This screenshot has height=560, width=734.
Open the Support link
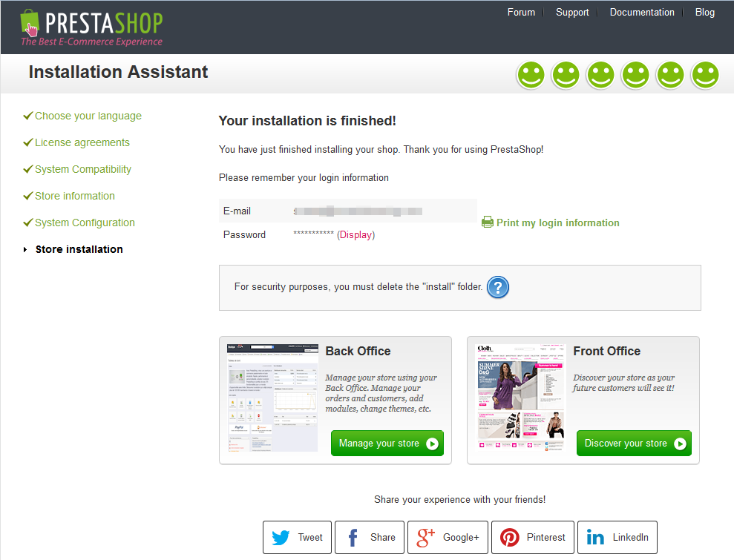(572, 12)
